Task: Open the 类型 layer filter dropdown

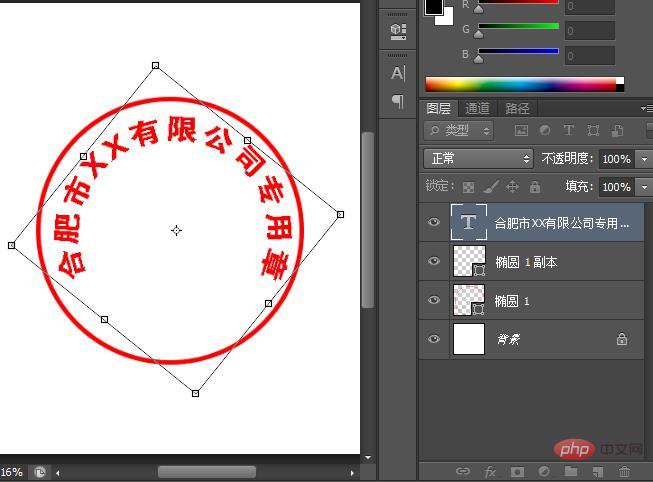Action: (459, 131)
